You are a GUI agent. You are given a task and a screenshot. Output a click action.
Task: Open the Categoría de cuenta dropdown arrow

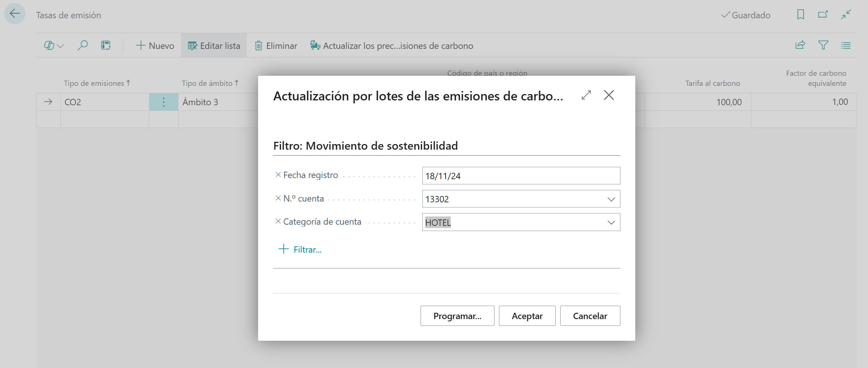tap(611, 222)
